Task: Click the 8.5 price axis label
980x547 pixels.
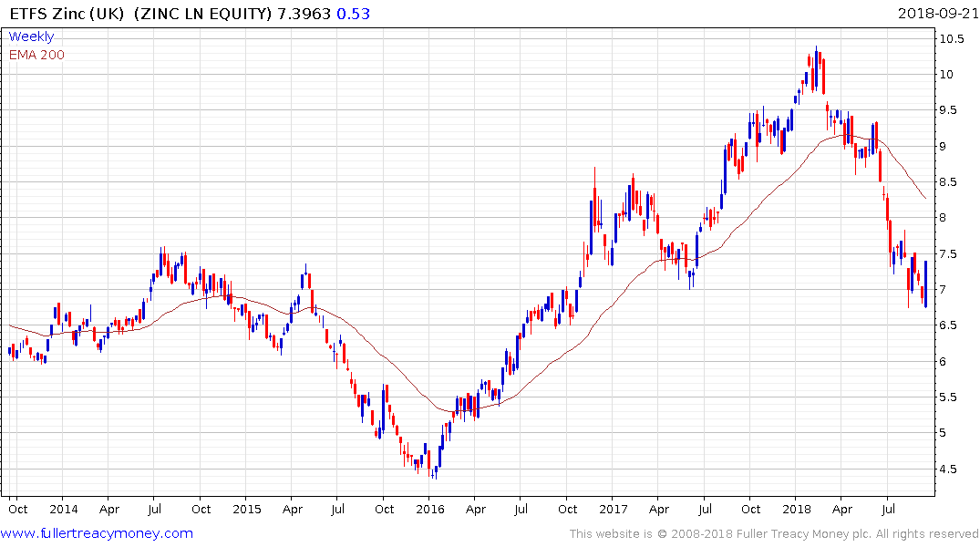Action: (x=948, y=182)
